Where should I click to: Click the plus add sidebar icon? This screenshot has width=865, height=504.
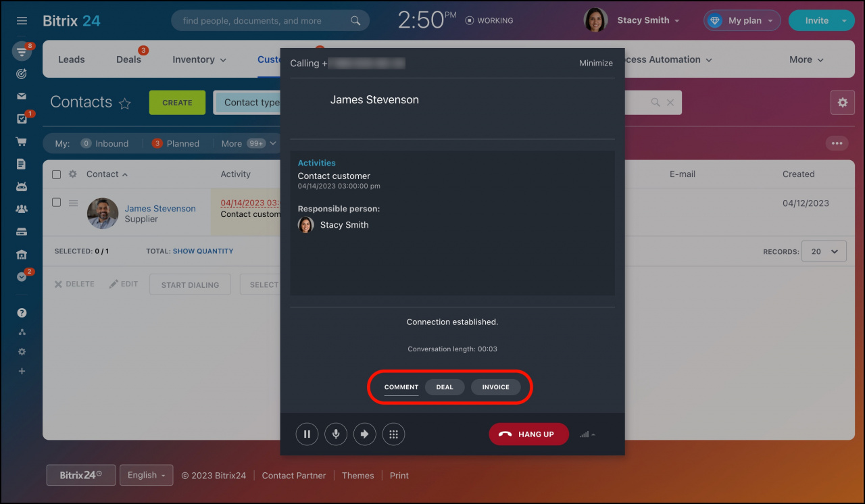[22, 372]
